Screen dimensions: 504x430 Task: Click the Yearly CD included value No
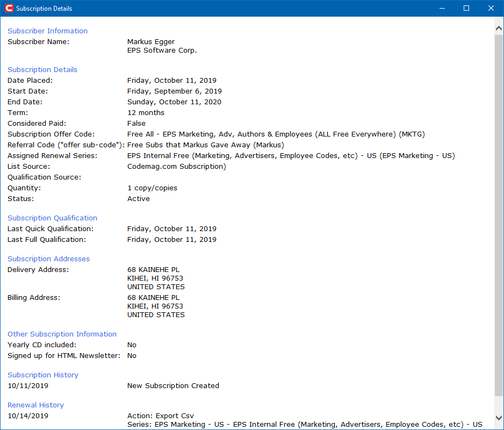(x=132, y=345)
